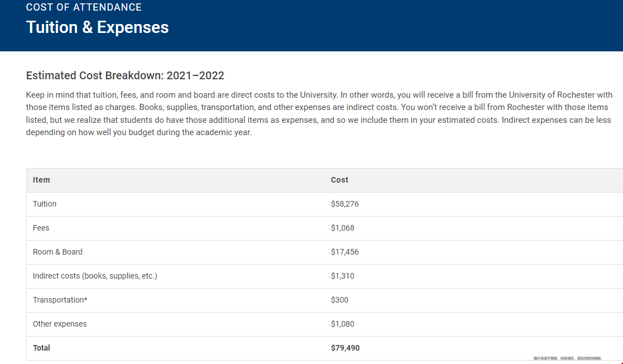This screenshot has width=623, height=364.
Task: Select the bold Total row label
Action: (x=41, y=348)
